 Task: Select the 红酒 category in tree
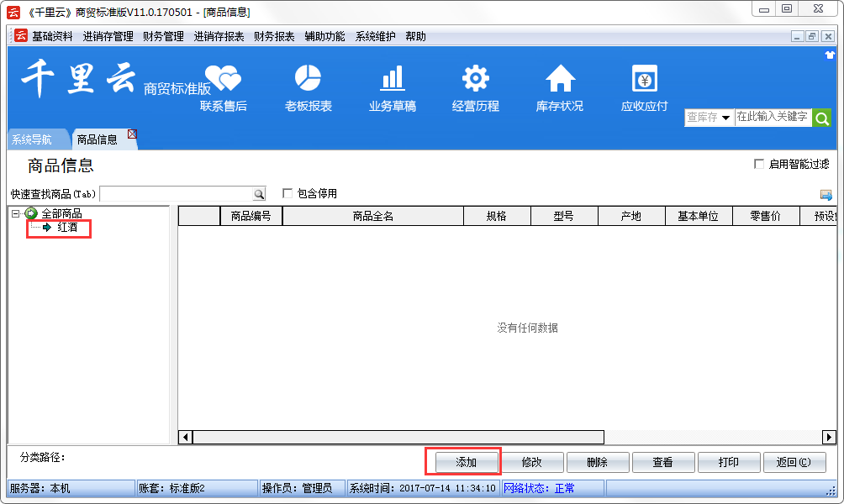click(67, 227)
